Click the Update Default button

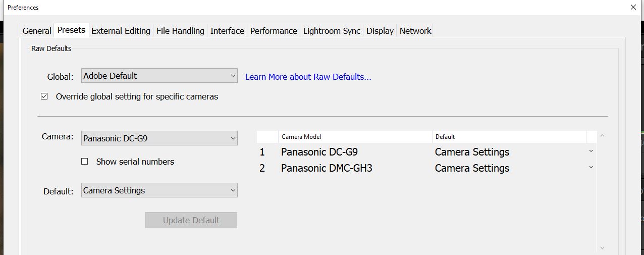(x=191, y=220)
